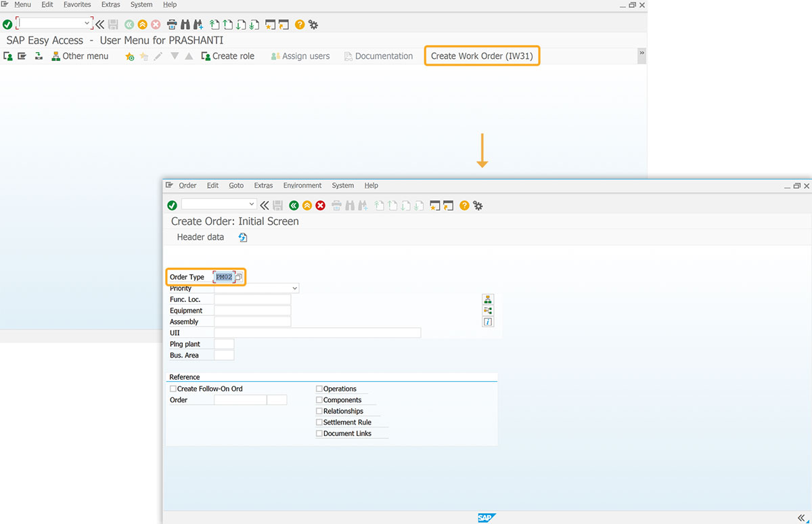Click Generate shortcut icon in Create Order window

(448, 205)
